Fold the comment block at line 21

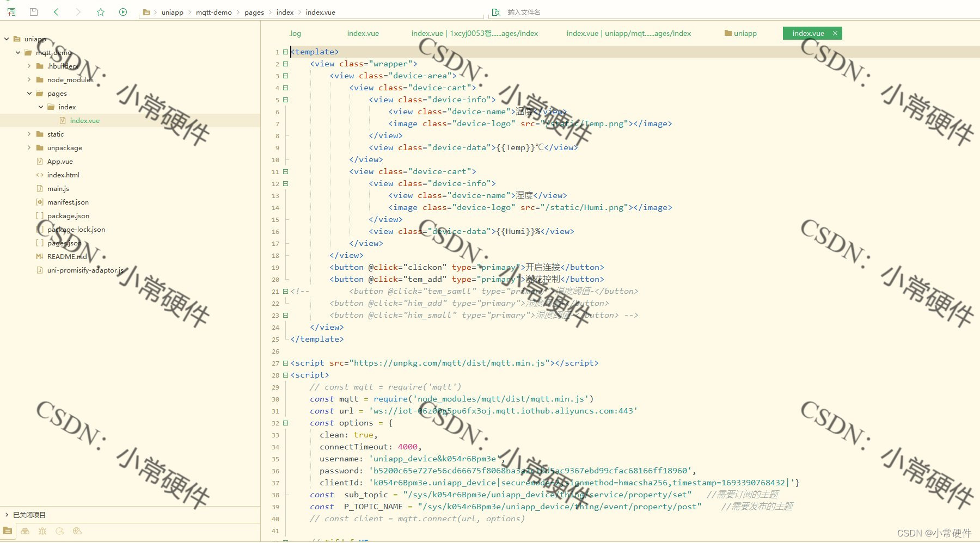(x=285, y=291)
